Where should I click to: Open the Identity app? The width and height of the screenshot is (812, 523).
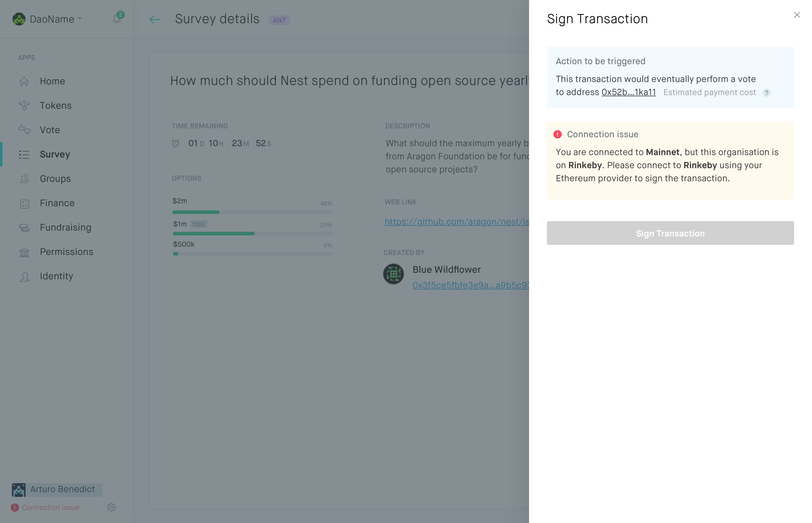click(56, 276)
